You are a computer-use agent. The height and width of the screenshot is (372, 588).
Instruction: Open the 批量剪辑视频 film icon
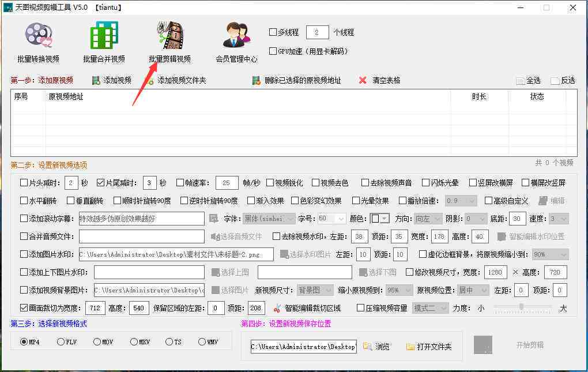170,35
